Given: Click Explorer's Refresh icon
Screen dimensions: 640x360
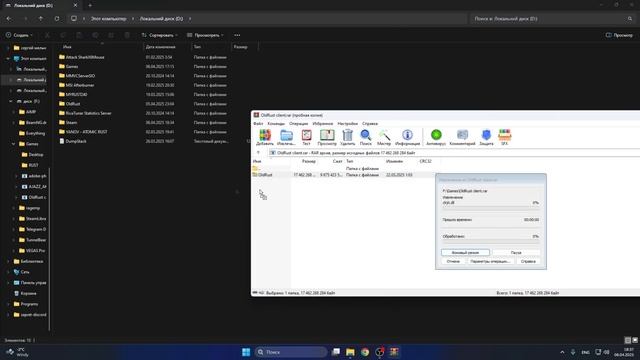Looking at the screenshot, I should (57, 19).
